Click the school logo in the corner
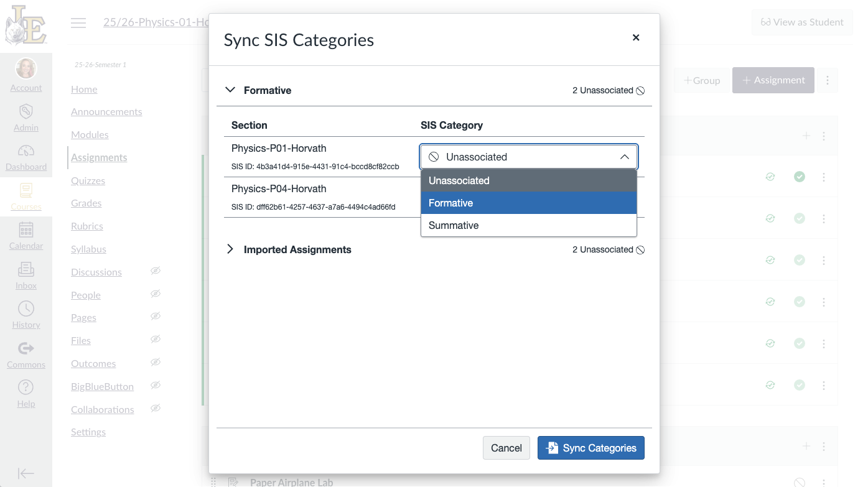Viewport: 868px width, 487px height. (x=26, y=26)
